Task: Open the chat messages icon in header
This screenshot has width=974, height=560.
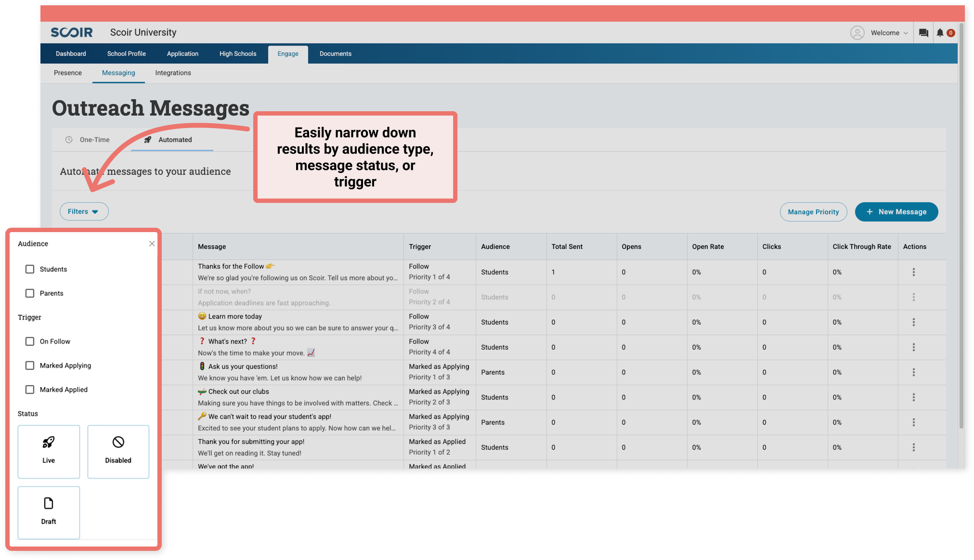Action: (923, 33)
